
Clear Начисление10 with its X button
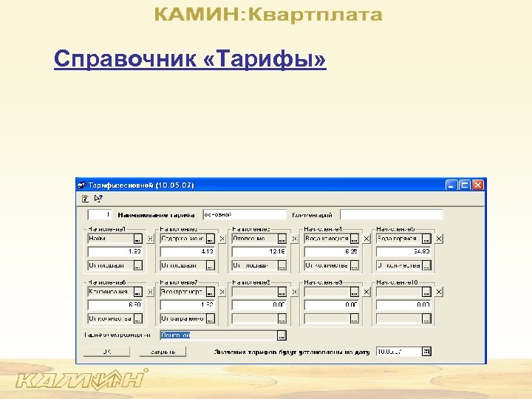[x=439, y=292]
